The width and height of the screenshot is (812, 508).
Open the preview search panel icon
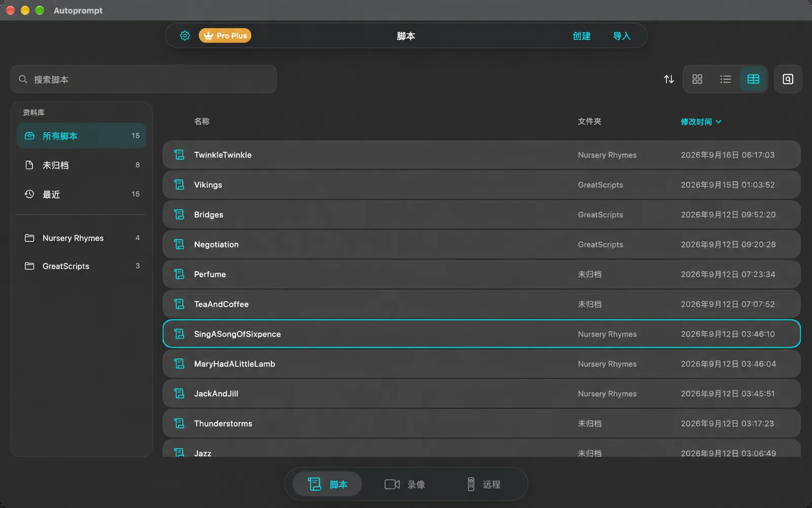click(x=788, y=79)
